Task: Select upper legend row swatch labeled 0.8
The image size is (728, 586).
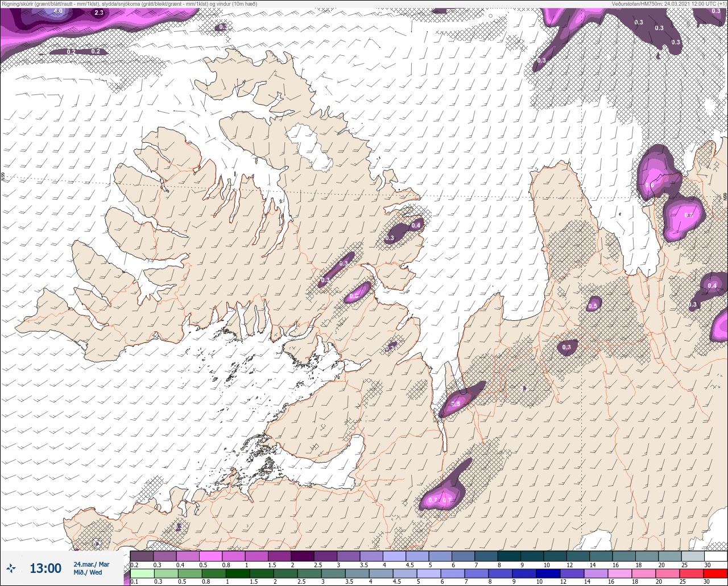Action: [234, 556]
